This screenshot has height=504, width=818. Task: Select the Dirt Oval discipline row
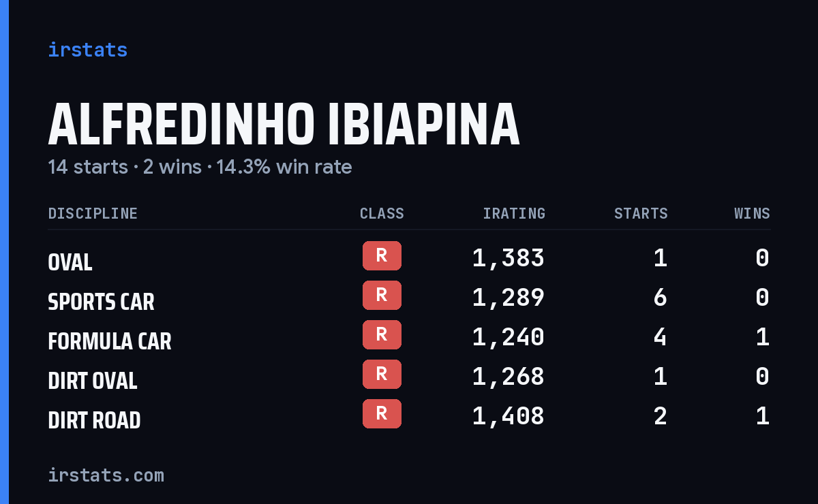[x=409, y=377]
